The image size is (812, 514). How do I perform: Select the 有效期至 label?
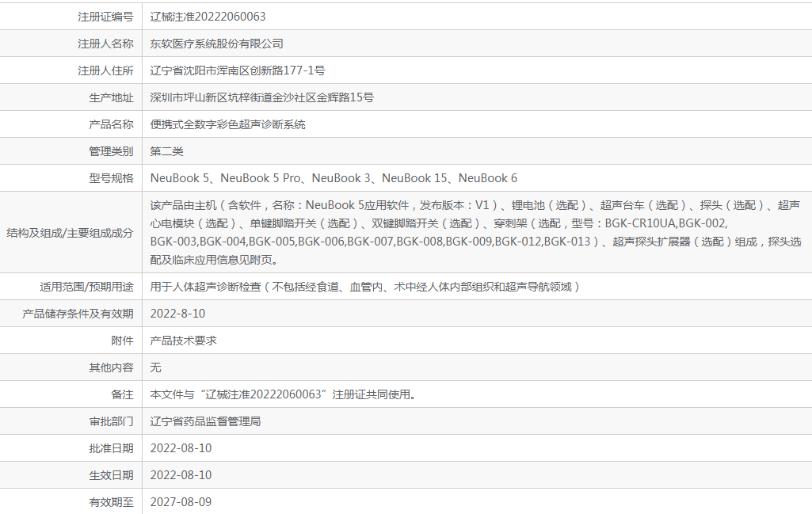(112, 502)
